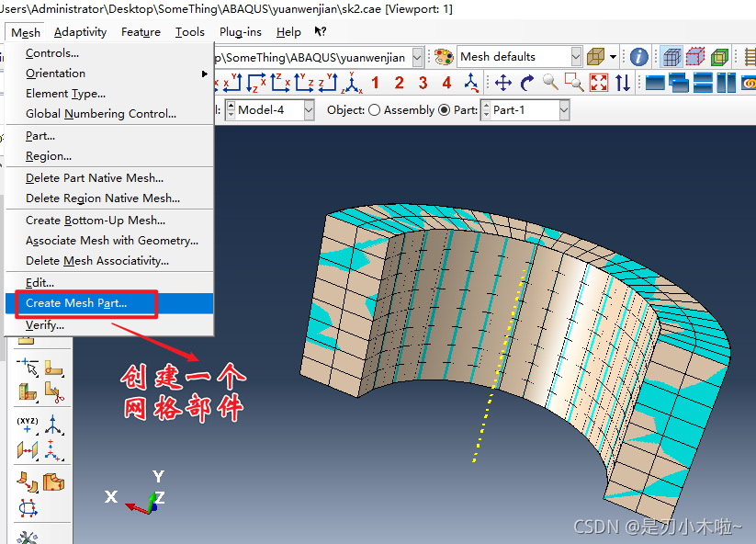Open the Plug-ins menu
Viewport: 756px width, 544px height.
pyautogui.click(x=240, y=32)
